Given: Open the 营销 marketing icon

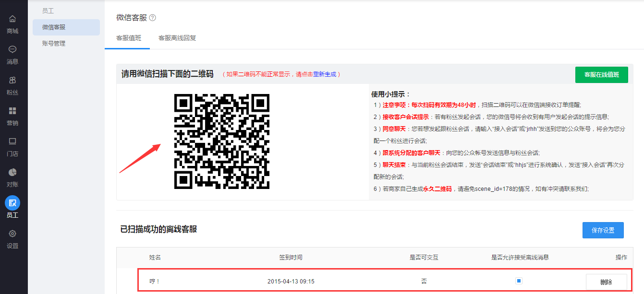Looking at the screenshot, I should (12, 111).
